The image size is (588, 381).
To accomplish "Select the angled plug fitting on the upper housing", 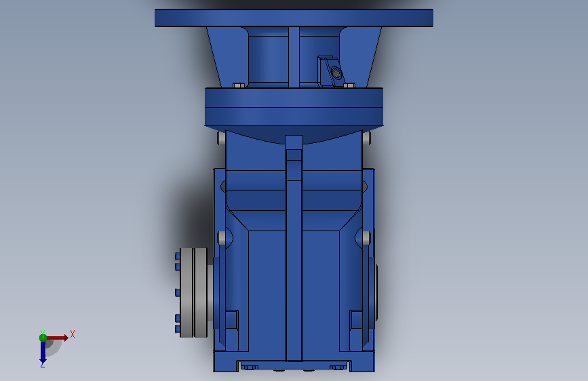I will (x=331, y=71).
